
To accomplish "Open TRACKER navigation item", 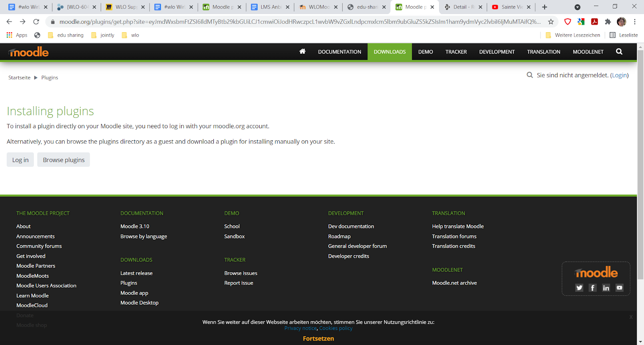I will point(456,51).
